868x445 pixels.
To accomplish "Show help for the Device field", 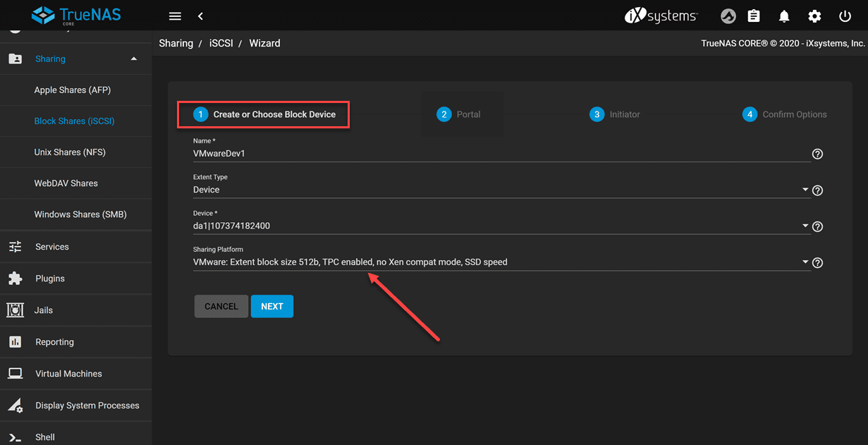I will pyautogui.click(x=817, y=226).
